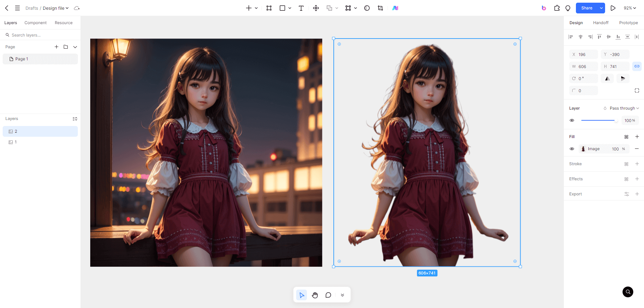Open the plugins puzzle icon
Screen dimensions: 644x308
click(x=557, y=8)
